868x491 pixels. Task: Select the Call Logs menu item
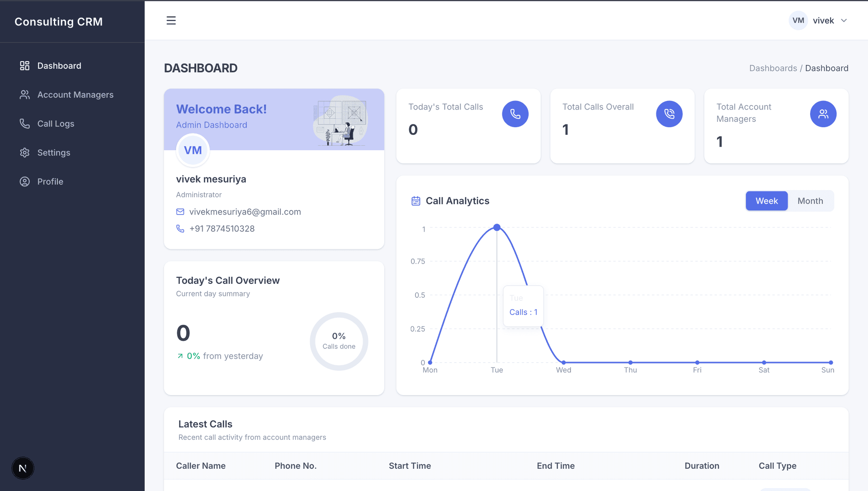(x=56, y=124)
